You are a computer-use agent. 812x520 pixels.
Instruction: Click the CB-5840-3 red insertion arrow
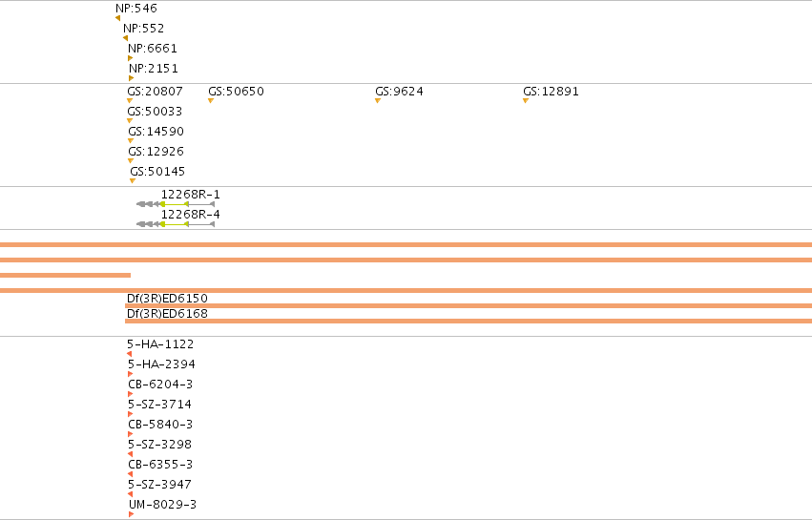[131, 434]
